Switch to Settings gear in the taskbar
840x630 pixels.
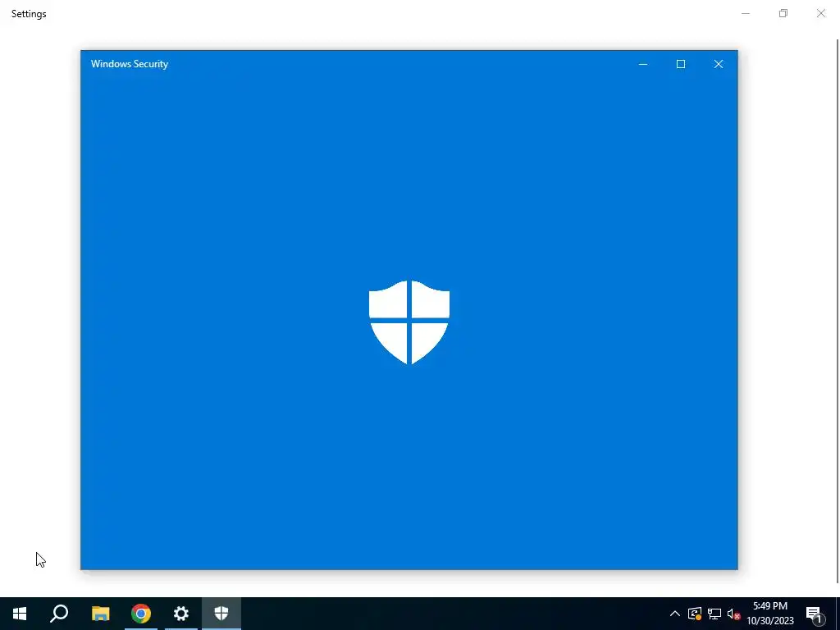click(181, 614)
